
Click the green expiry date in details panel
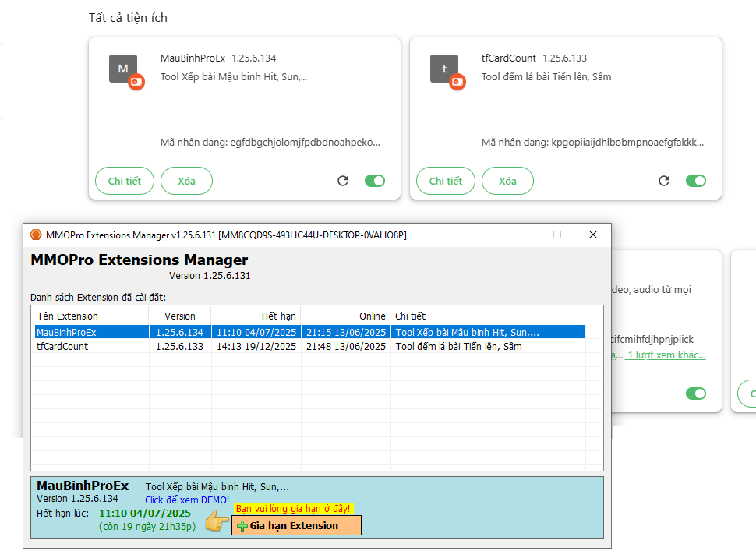tap(145, 513)
